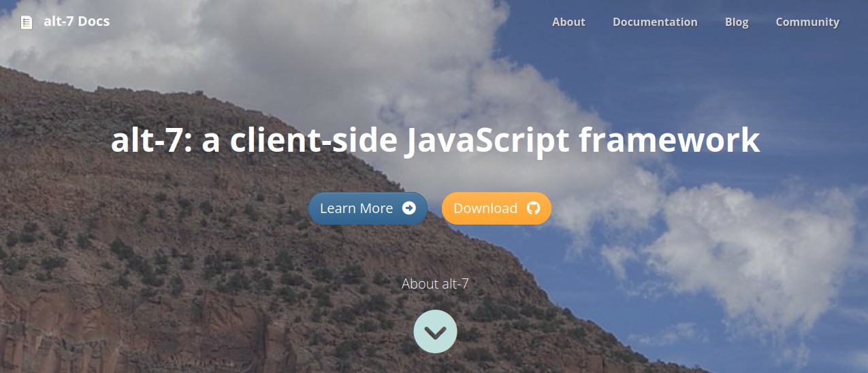Click the About alt-7 text link
The width and height of the screenshot is (868, 373).
pos(435,284)
